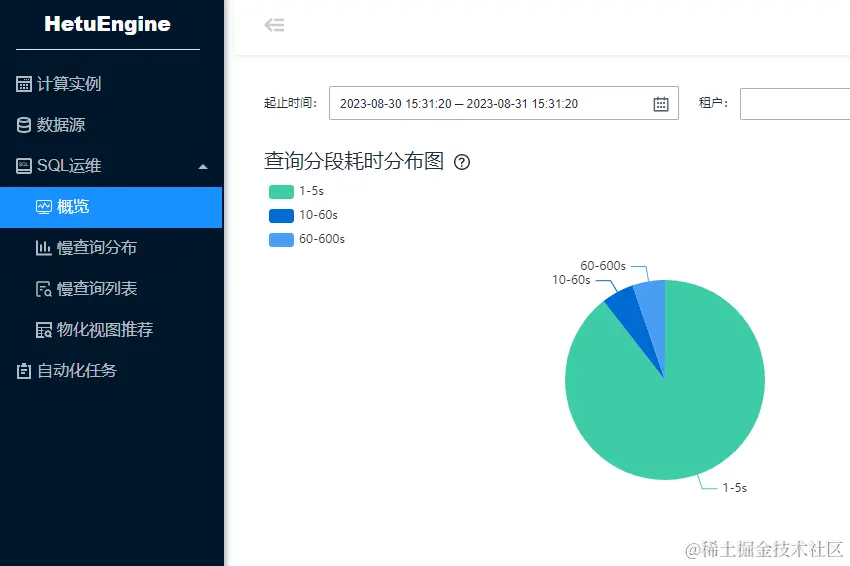Image resolution: width=850 pixels, height=566 pixels.
Task: Toggle the green 1-5s legend swatch
Action: tap(281, 191)
